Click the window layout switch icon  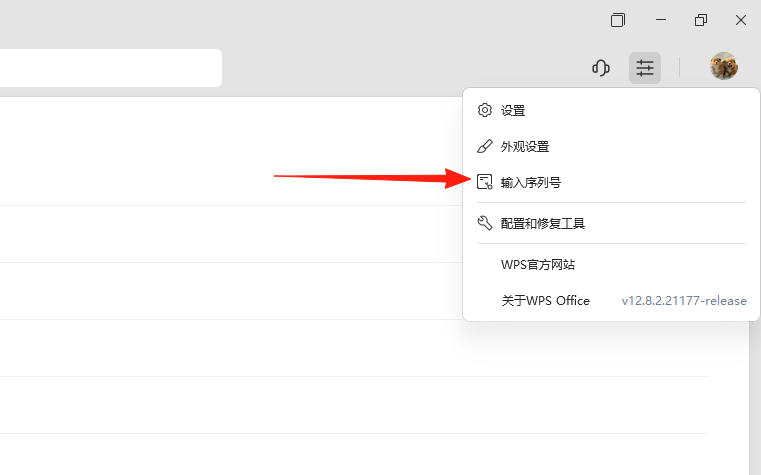617,20
